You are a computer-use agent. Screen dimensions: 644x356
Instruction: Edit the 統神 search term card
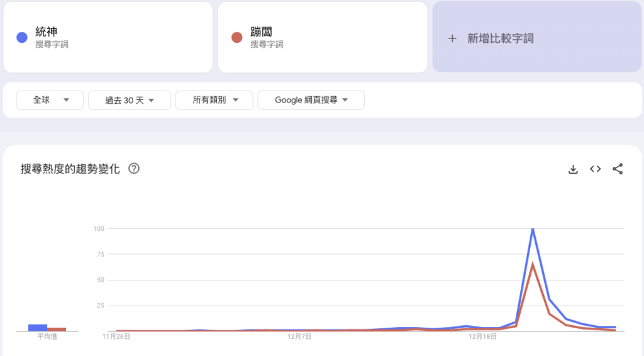[108, 37]
